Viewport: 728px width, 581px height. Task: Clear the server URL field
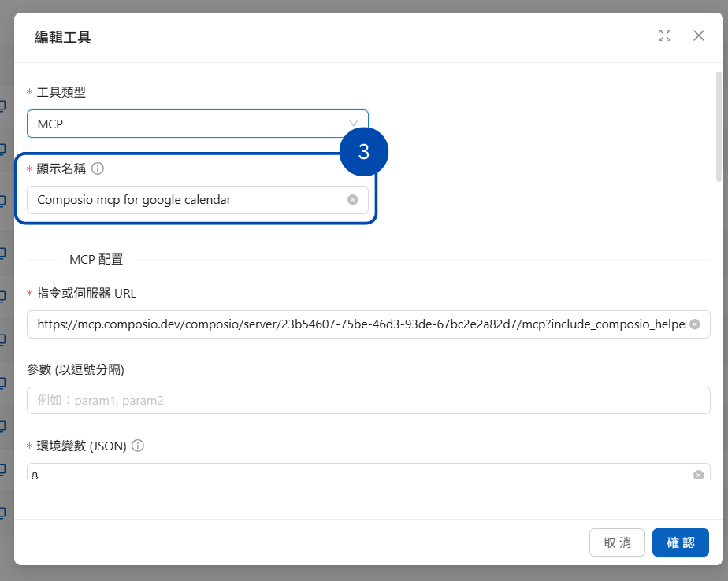tap(694, 324)
